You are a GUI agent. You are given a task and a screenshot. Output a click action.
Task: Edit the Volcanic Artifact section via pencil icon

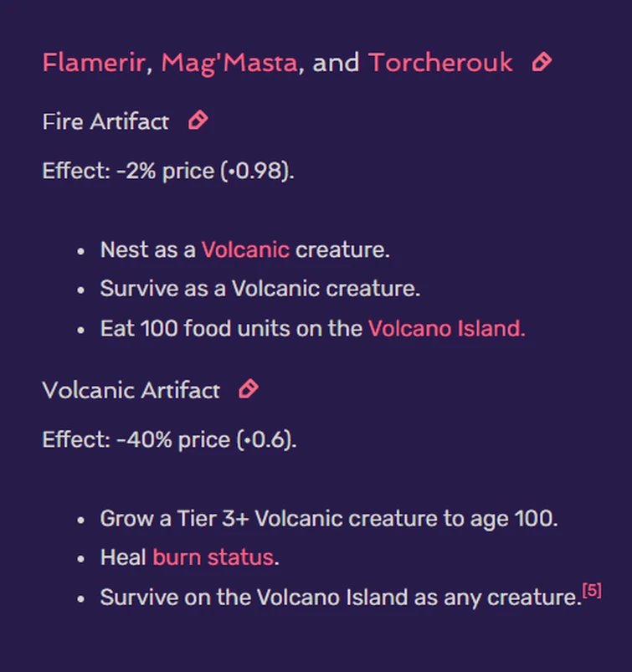(x=248, y=388)
